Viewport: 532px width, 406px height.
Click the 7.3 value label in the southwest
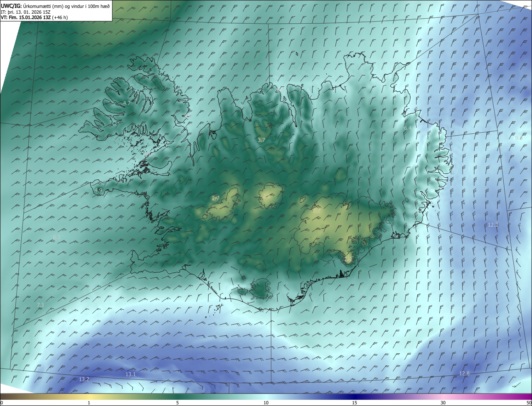tap(40, 305)
